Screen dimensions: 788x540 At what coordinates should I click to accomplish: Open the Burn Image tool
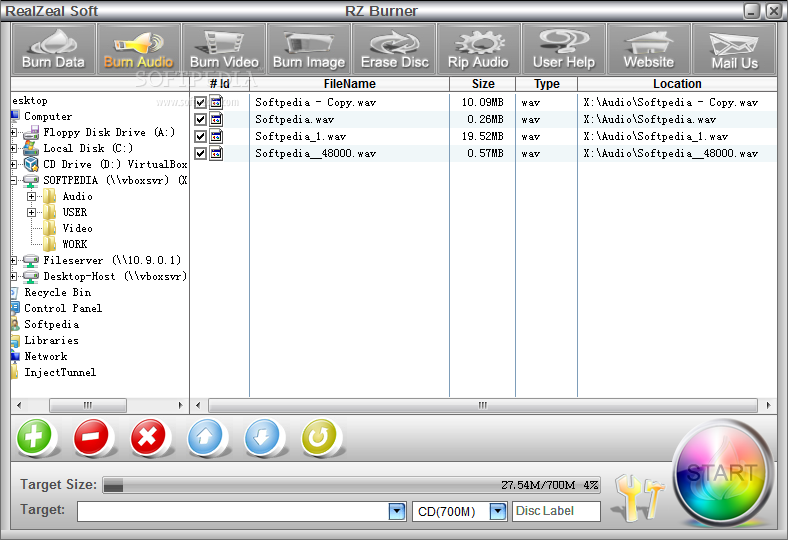tap(309, 49)
